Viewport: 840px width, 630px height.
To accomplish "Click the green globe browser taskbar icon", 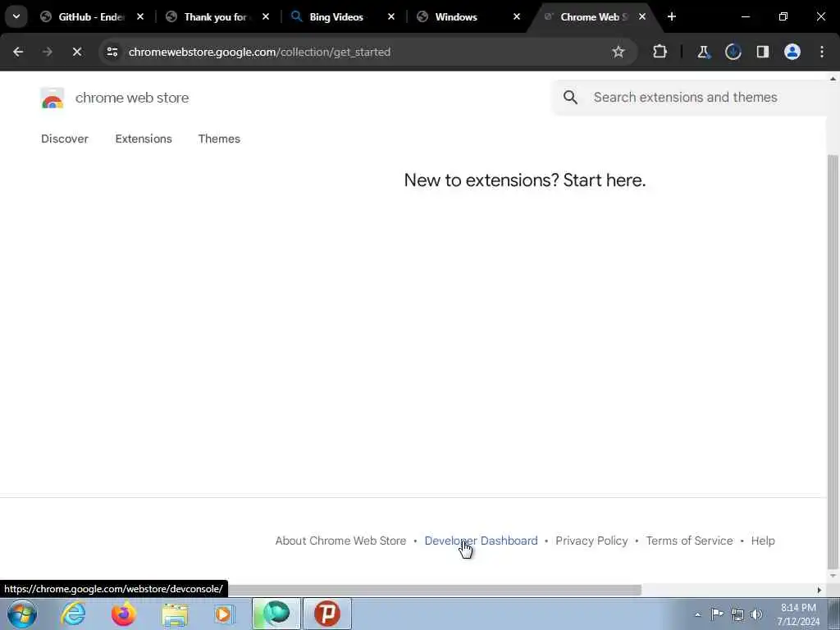I will (276, 614).
